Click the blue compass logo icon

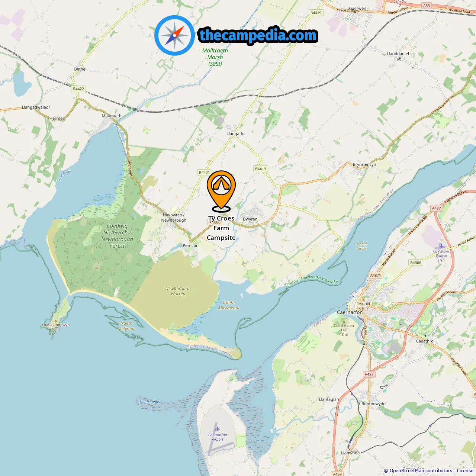point(174,35)
